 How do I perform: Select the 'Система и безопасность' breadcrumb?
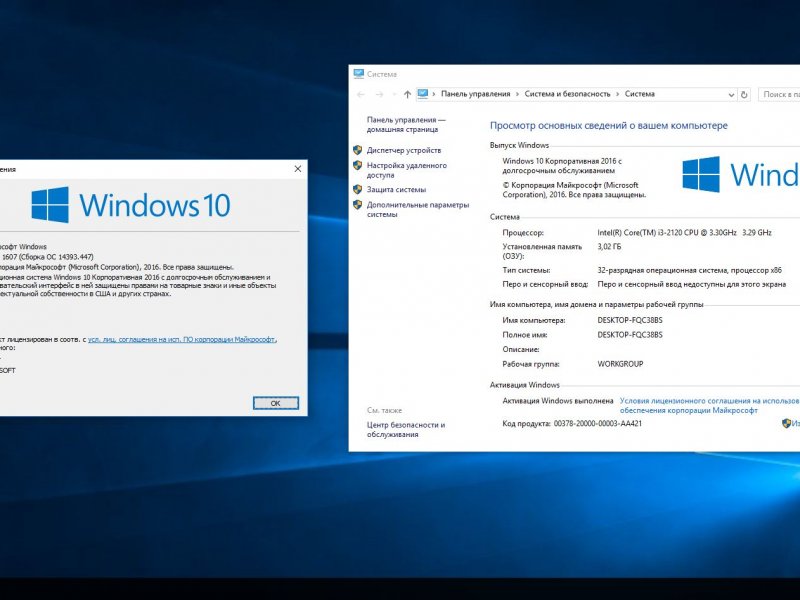567,94
